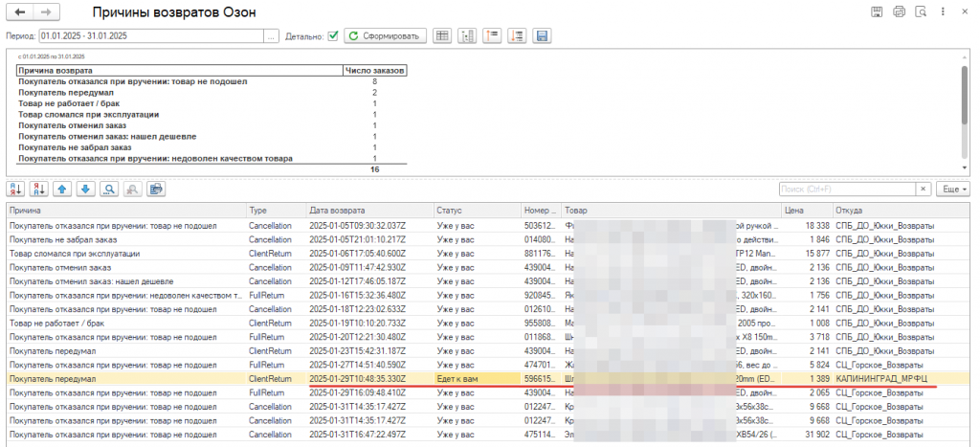Click the price 5 824 cell

[x=807, y=365]
